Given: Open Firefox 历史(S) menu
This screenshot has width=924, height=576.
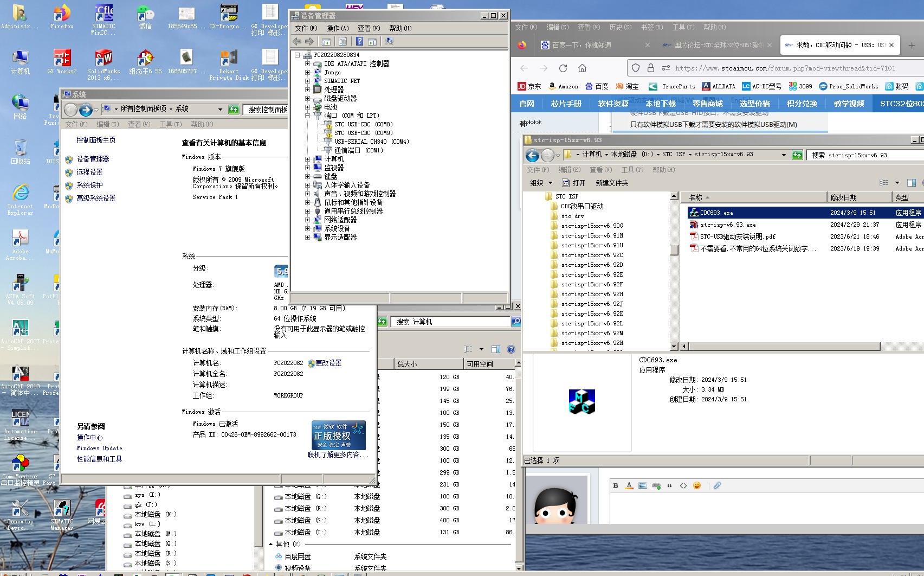Looking at the screenshot, I should 621,27.
